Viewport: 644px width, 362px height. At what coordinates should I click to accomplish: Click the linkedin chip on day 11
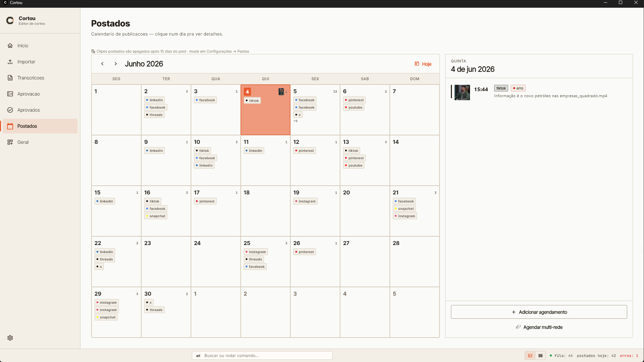pyautogui.click(x=254, y=150)
